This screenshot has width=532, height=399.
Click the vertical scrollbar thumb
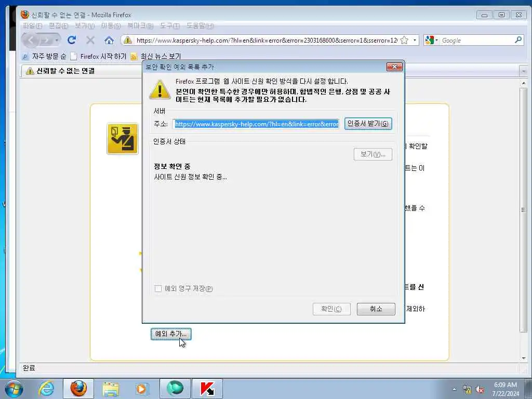tap(524, 210)
